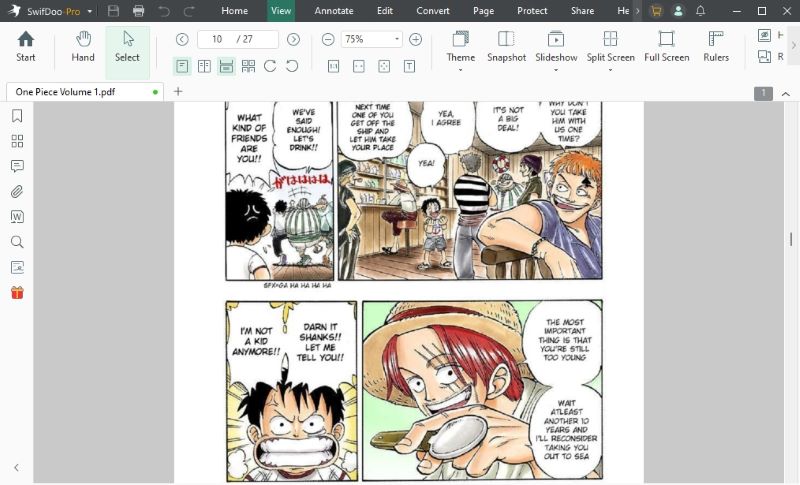800x485 pixels.
Task: Open the 75% zoom level dropdown
Action: [397, 39]
